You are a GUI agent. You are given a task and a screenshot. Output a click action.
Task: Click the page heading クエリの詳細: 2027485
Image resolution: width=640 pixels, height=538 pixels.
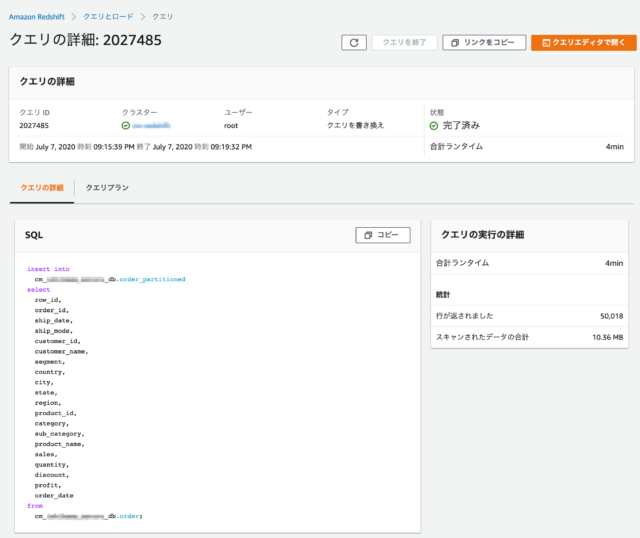point(85,40)
